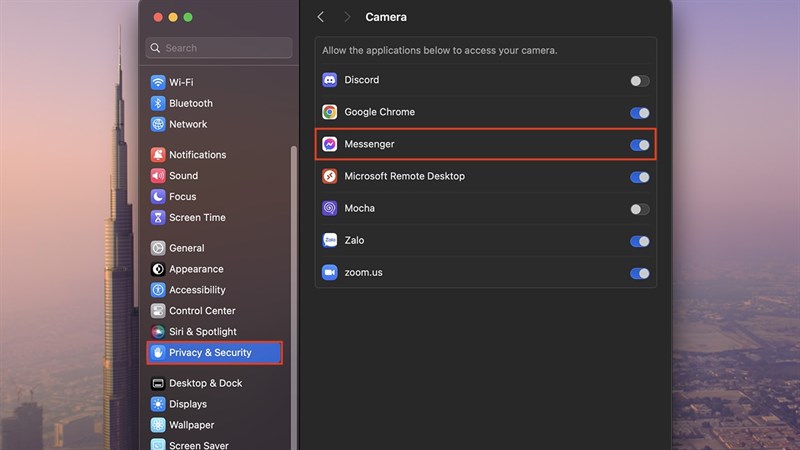Click the Camera page title
Screen dimensions: 800x450
(386, 17)
